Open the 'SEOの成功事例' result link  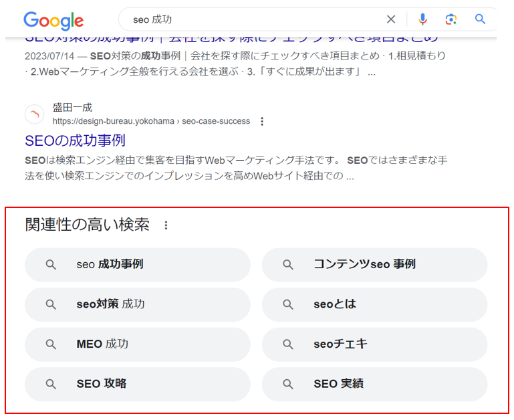tap(75, 140)
